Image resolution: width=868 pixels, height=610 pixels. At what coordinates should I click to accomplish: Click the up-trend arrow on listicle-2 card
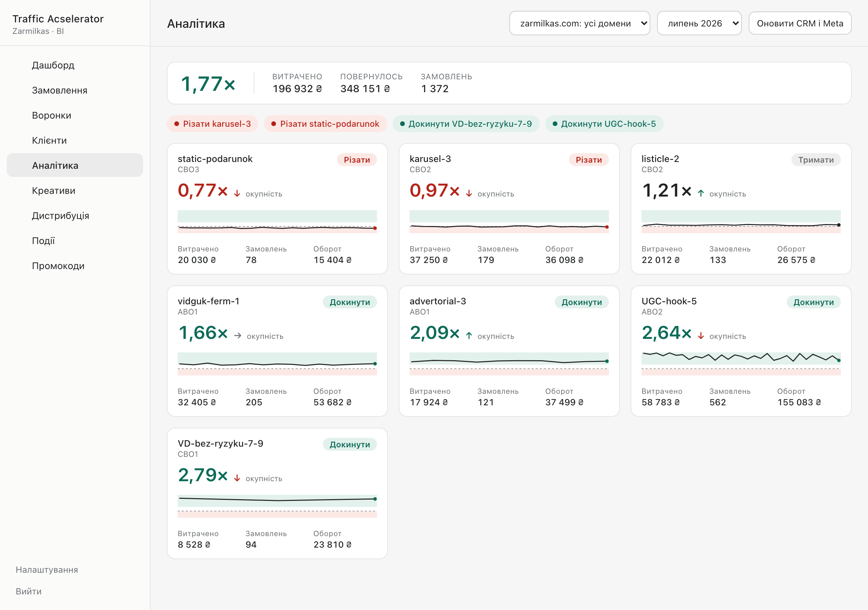(x=701, y=194)
